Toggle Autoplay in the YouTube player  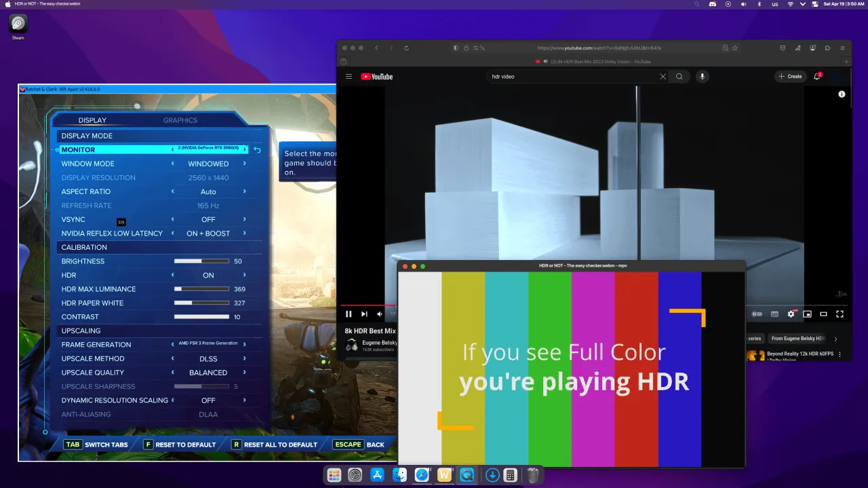pos(757,314)
